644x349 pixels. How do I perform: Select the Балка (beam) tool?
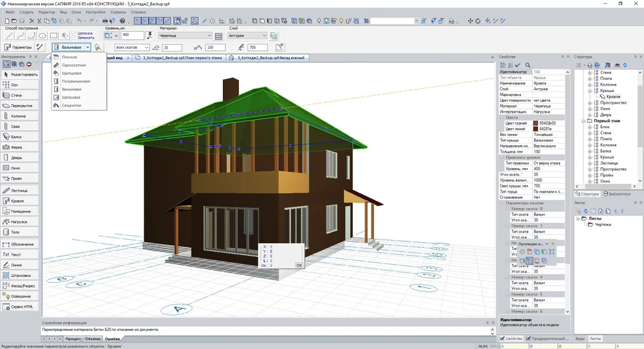point(20,137)
